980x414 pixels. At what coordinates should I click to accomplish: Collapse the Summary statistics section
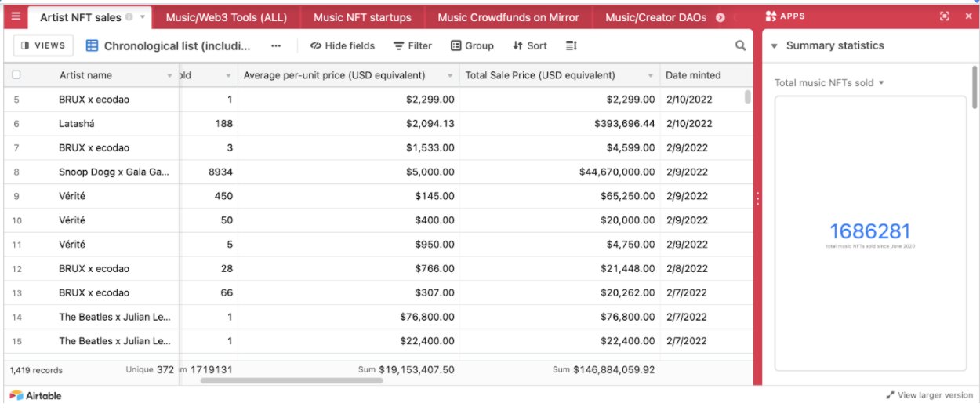click(x=775, y=45)
